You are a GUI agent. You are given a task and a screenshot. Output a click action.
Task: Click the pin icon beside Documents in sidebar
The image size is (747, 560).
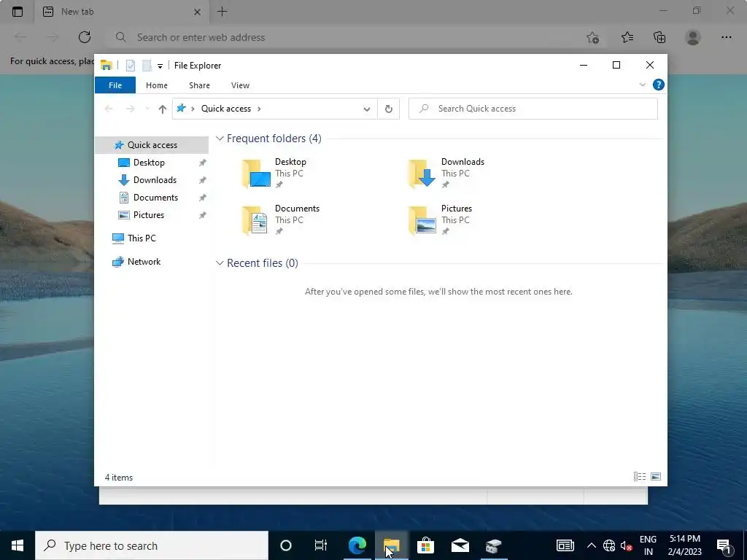(203, 198)
